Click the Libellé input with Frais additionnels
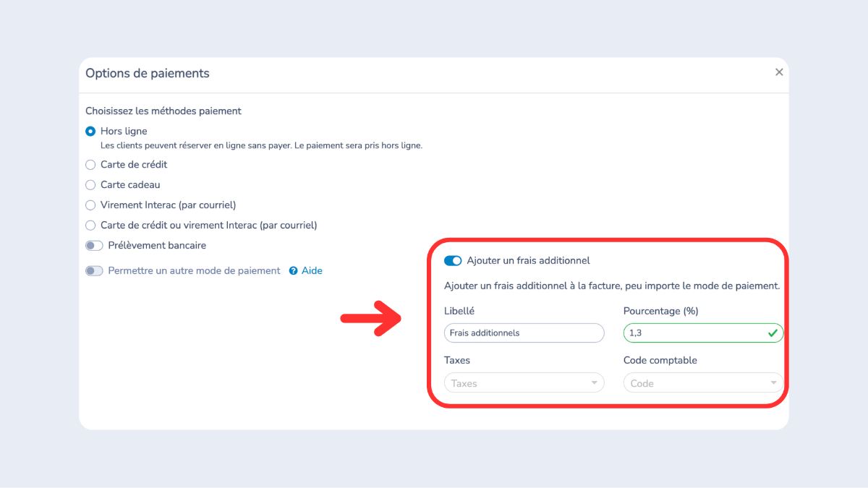Viewport: 868px width, 488px height. pos(524,333)
